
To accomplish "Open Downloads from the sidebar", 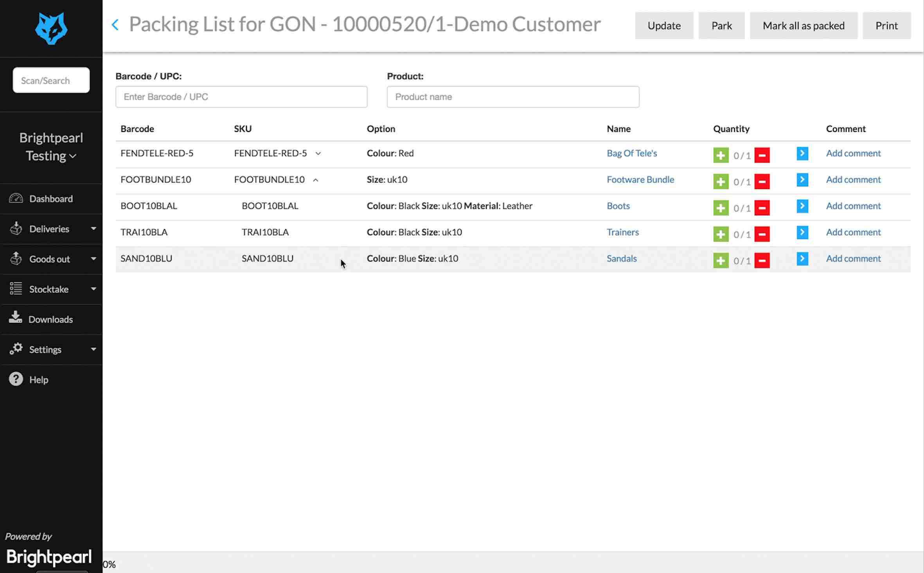I will click(51, 319).
